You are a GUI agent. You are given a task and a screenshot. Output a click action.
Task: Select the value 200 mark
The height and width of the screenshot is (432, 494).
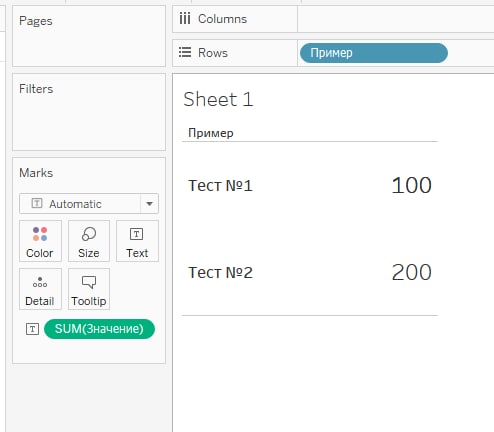(x=412, y=272)
